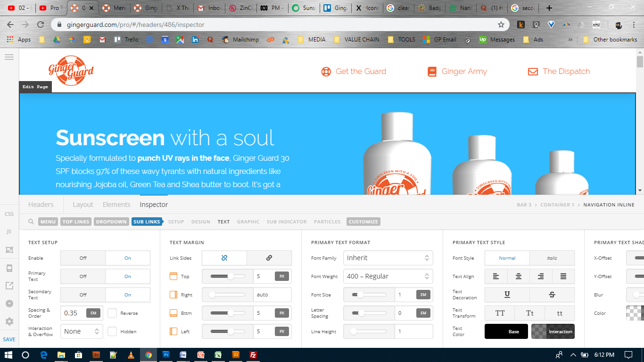Open the Font Family dropdown
Screen dimensions: 644x362
pos(388,258)
